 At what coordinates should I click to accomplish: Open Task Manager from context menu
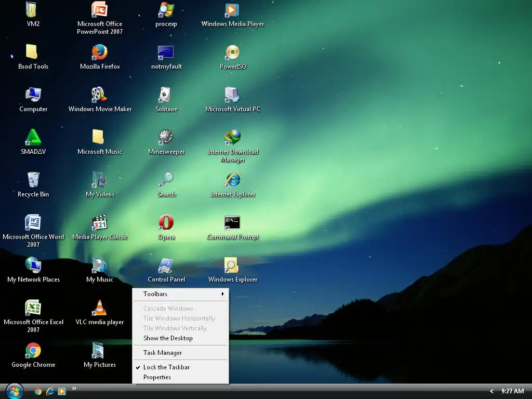coord(180,353)
